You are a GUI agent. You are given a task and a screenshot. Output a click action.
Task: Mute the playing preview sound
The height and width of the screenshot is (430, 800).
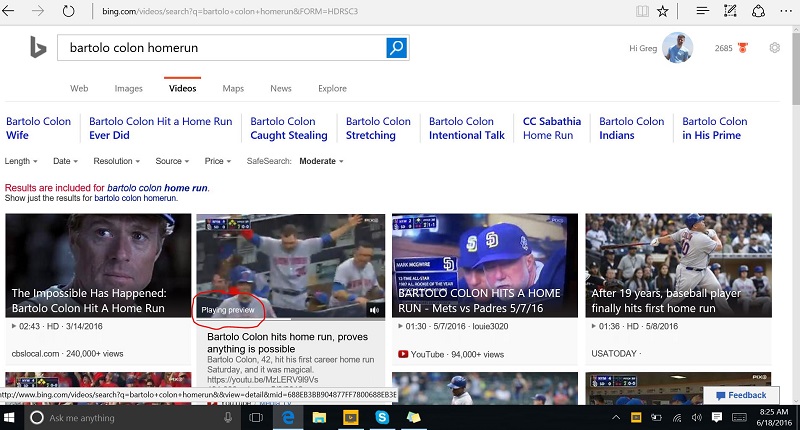click(374, 310)
